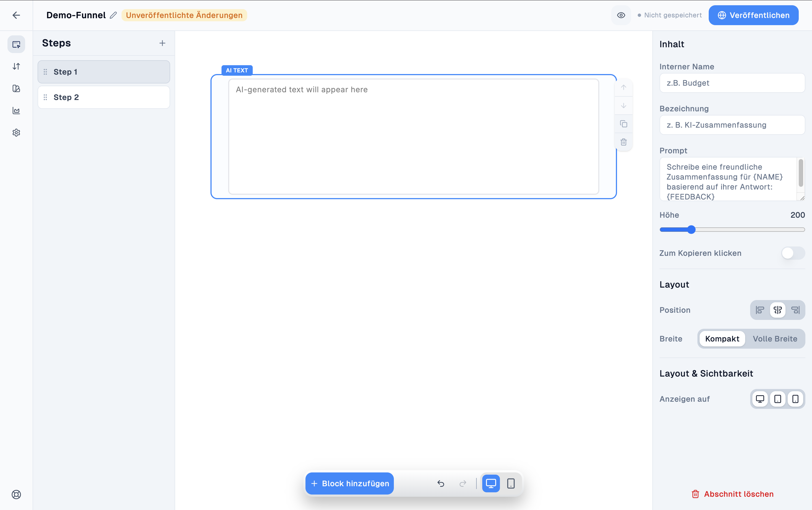Image resolution: width=812 pixels, height=510 pixels.
Task: Focus the Interner Name input field
Action: [732, 83]
